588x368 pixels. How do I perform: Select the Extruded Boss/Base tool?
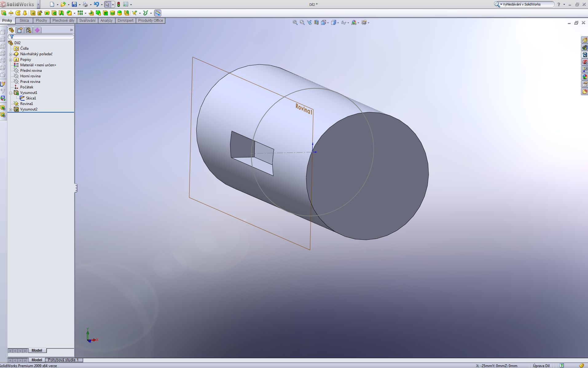pos(4,13)
